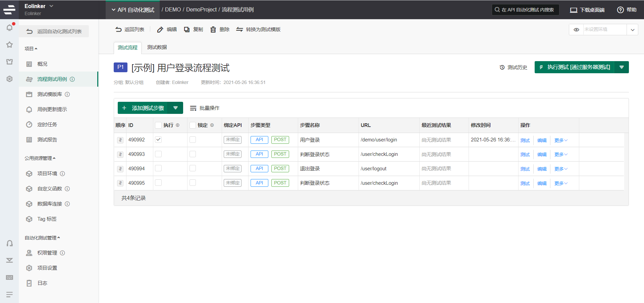Open the environment selector dropdown

pos(632,30)
